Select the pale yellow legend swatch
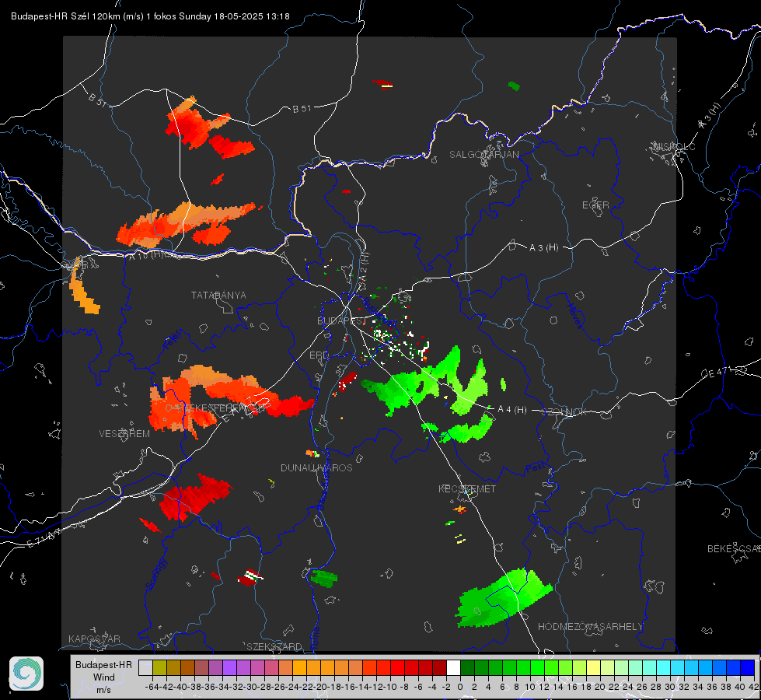The image size is (761, 700). (594, 667)
